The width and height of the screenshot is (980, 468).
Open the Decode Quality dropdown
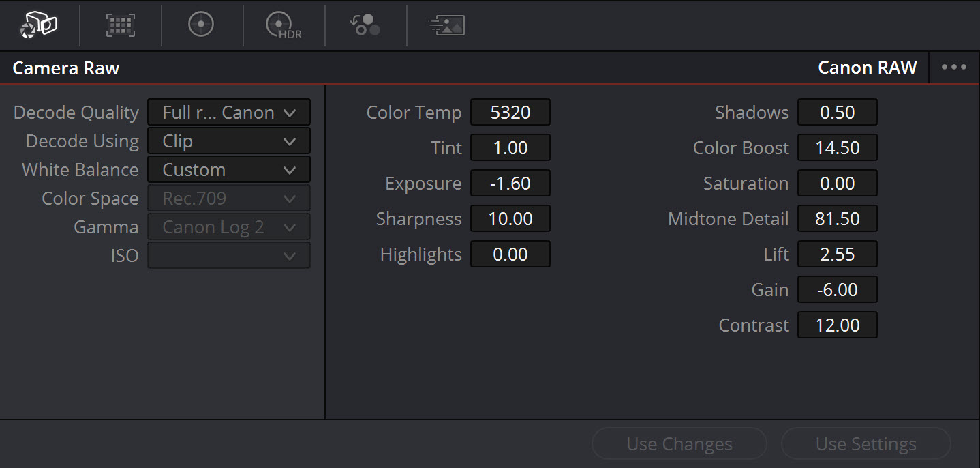pos(228,112)
